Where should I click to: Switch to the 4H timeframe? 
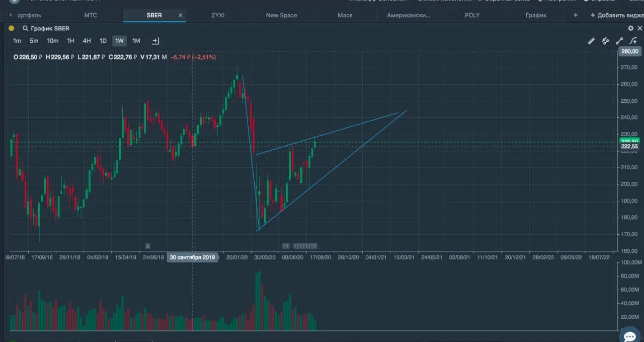tap(87, 41)
